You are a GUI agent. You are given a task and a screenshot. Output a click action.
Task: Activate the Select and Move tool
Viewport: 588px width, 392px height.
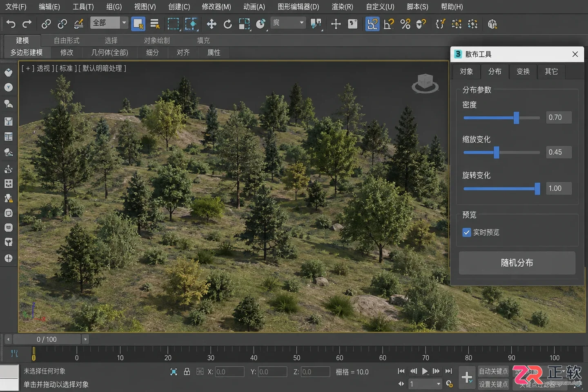212,24
